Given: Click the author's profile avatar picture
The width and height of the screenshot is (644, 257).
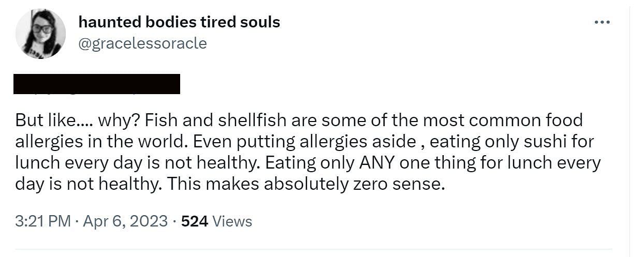Looking at the screenshot, I should (40, 34).
